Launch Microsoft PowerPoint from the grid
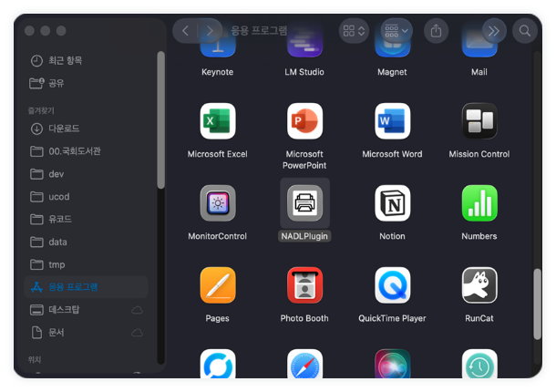The height and width of the screenshot is (392, 556). pos(304,121)
